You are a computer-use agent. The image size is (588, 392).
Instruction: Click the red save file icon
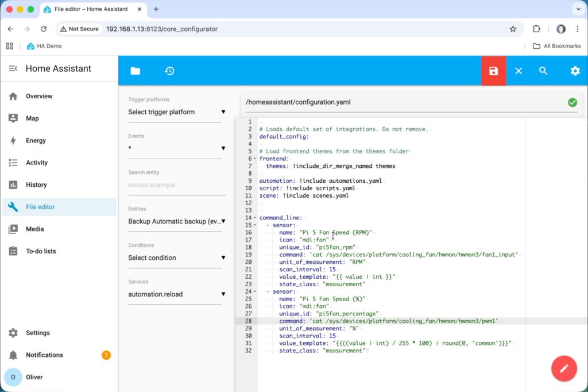(493, 71)
